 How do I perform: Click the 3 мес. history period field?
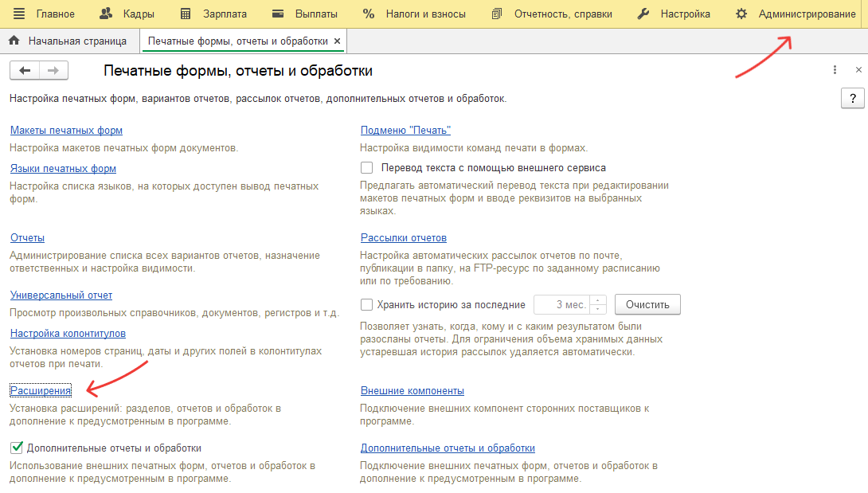[562, 305]
